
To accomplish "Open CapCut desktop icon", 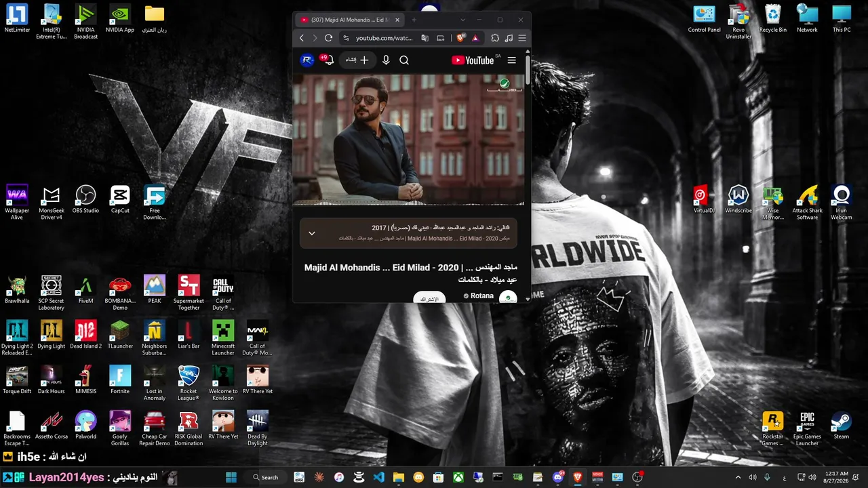I will (120, 199).
